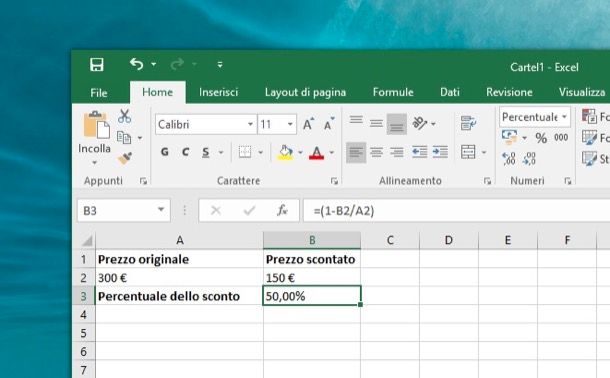610x378 pixels.
Task: Open the File menu
Action: (x=98, y=93)
